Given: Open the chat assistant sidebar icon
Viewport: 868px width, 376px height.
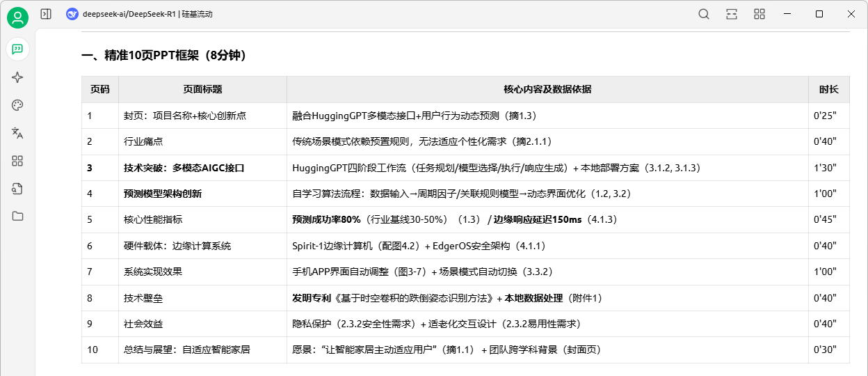Looking at the screenshot, I should [18, 49].
